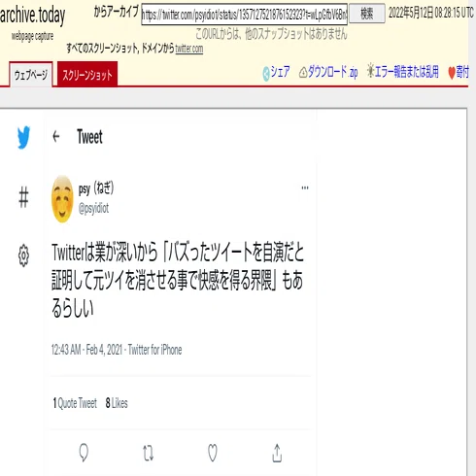Click the Twitter bird logo
Viewport: 476px width, 476px height.
[x=23, y=137]
